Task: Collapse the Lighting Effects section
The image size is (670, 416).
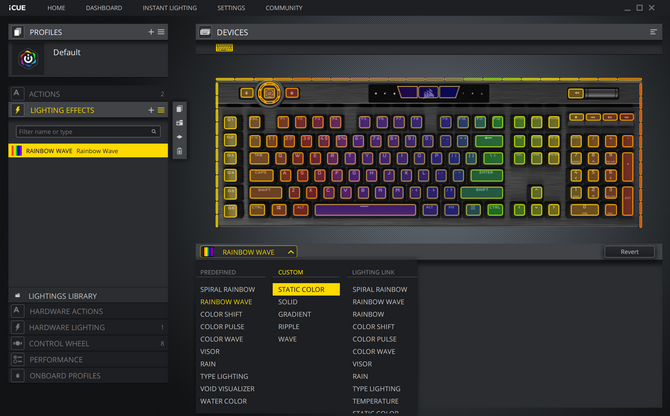Action: 88,110
